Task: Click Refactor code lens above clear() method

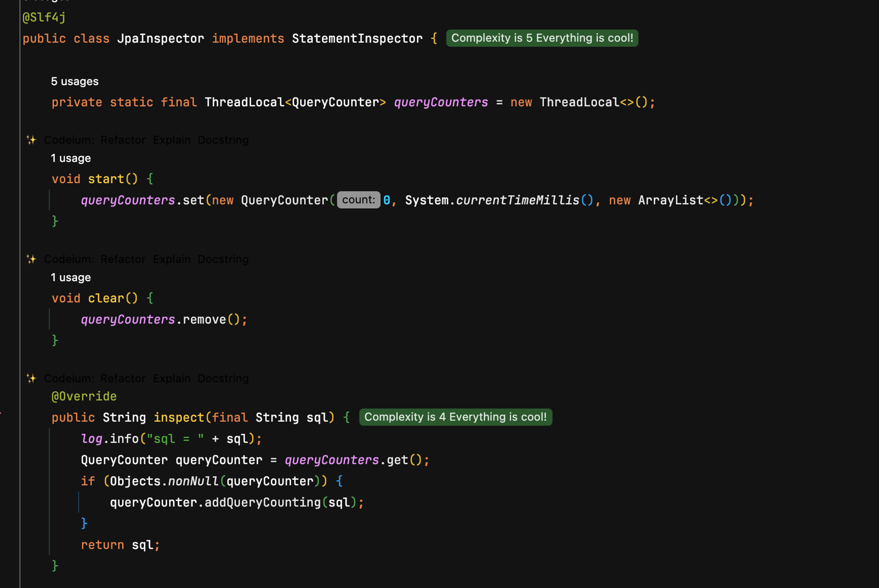Action: point(123,260)
